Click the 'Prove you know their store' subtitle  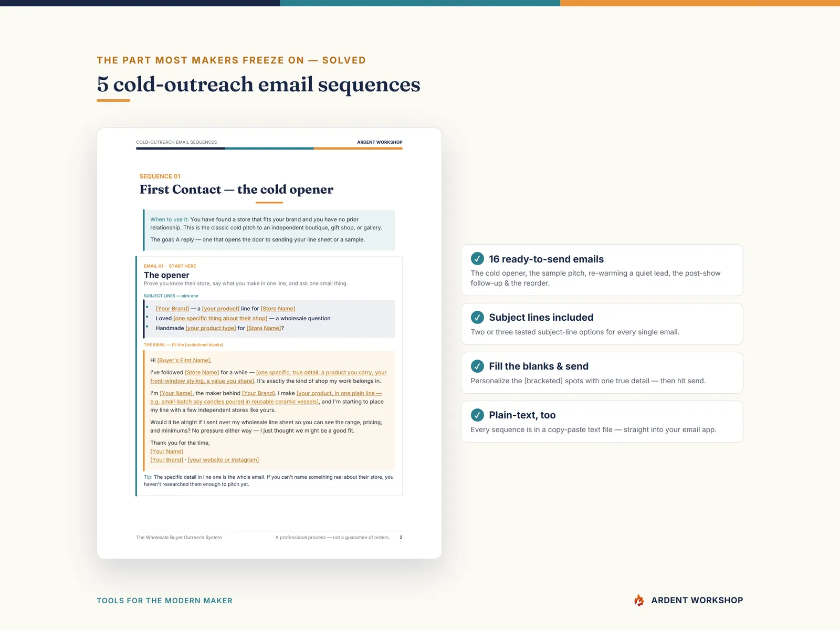[246, 283]
